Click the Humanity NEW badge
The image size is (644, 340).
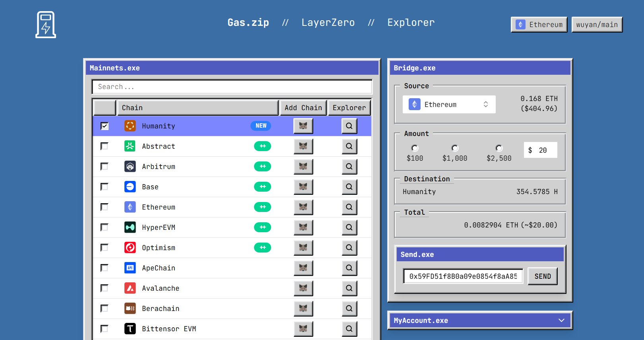coord(261,126)
